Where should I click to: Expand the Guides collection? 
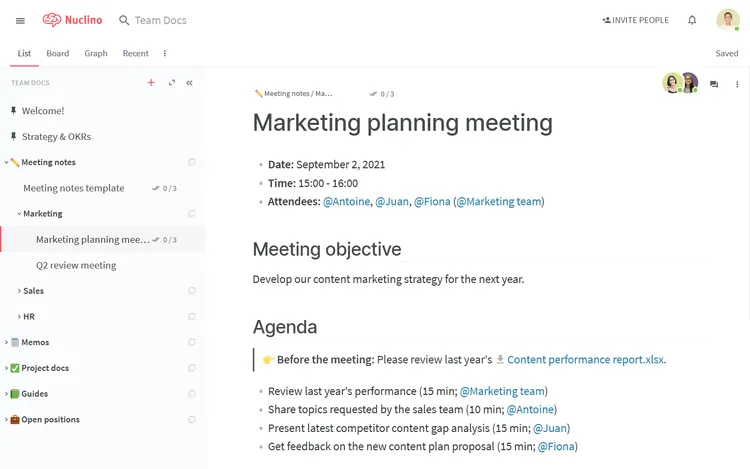[x=6, y=394]
